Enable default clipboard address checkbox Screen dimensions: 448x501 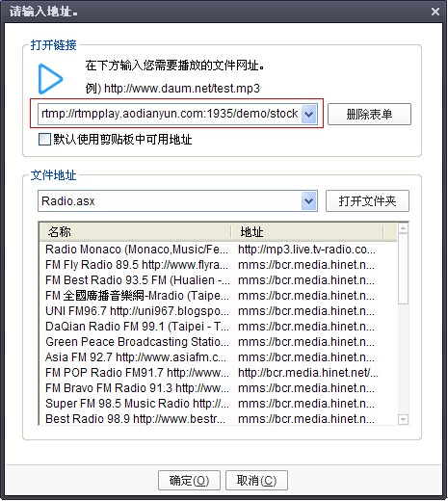44,140
